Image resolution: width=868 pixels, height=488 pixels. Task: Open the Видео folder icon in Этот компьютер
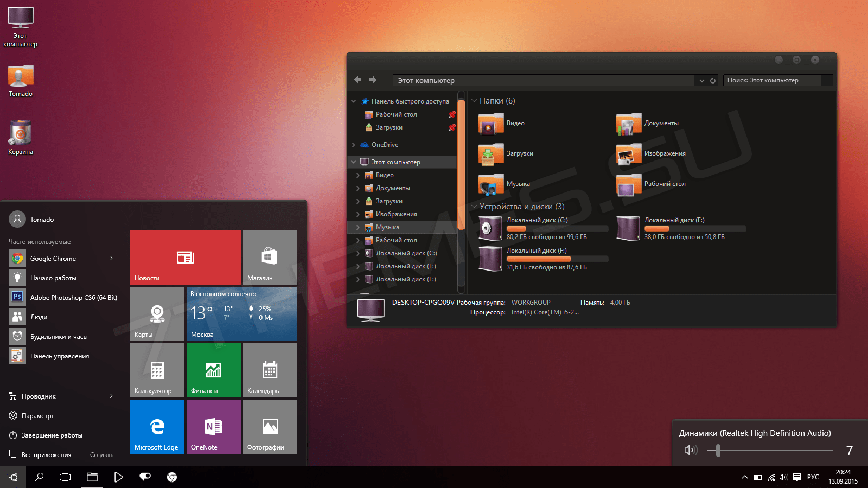tap(490, 123)
